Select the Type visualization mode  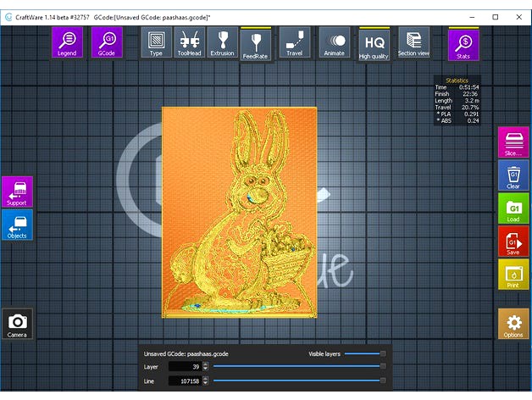(156, 42)
